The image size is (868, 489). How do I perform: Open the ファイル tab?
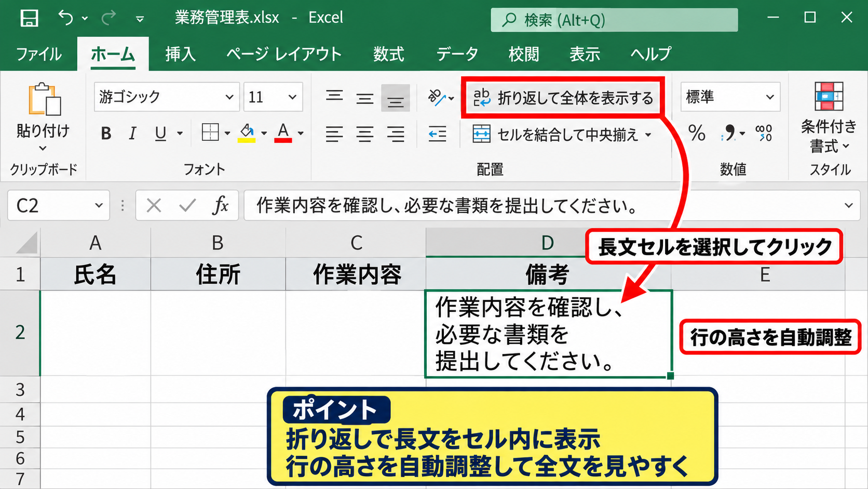(39, 54)
